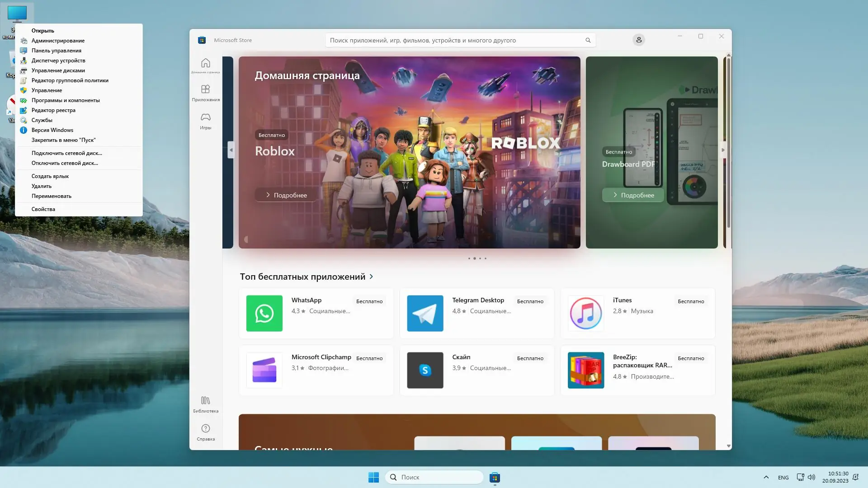The width and height of the screenshot is (868, 488).
Task: Show hidden system tray icons
Action: (766, 477)
